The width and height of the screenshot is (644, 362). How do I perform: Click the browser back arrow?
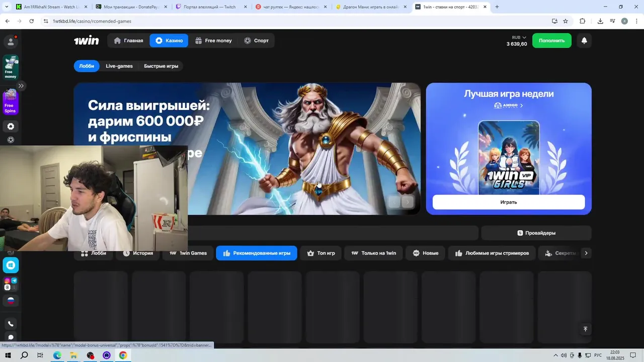click(7, 21)
